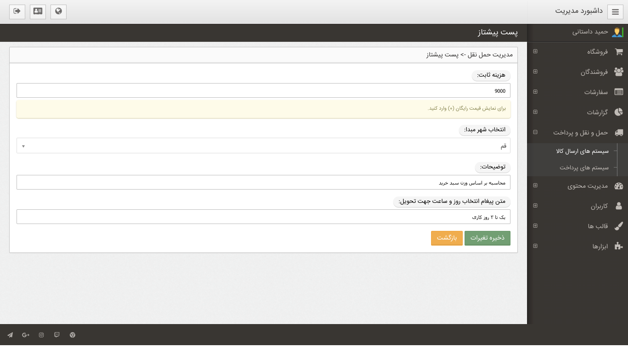Click the green ذخیره تغییرات button
This screenshot has height=364, width=628.
click(487, 238)
